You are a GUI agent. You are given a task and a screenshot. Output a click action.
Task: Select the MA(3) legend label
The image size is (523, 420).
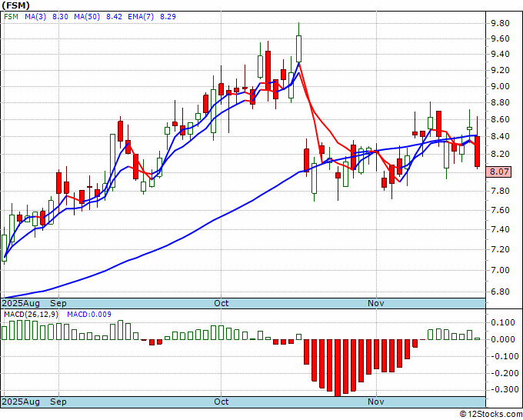tap(35, 17)
